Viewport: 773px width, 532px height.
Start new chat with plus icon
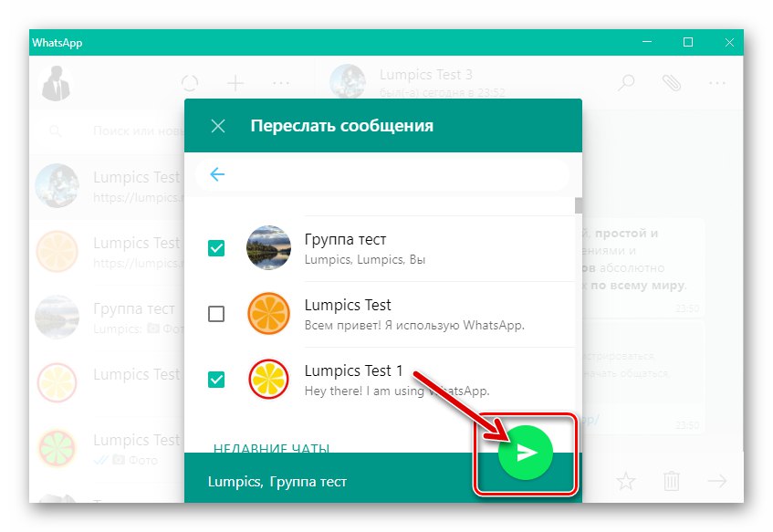[235, 83]
